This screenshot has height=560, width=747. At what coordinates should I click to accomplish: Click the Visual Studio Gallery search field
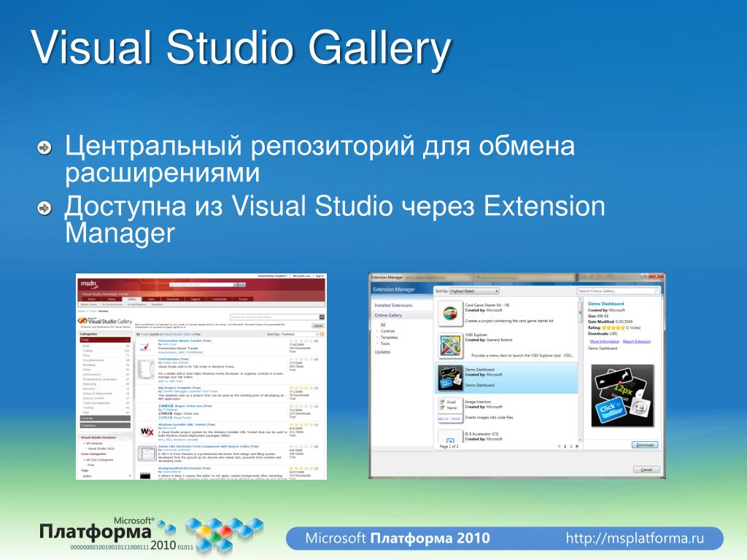point(274,316)
